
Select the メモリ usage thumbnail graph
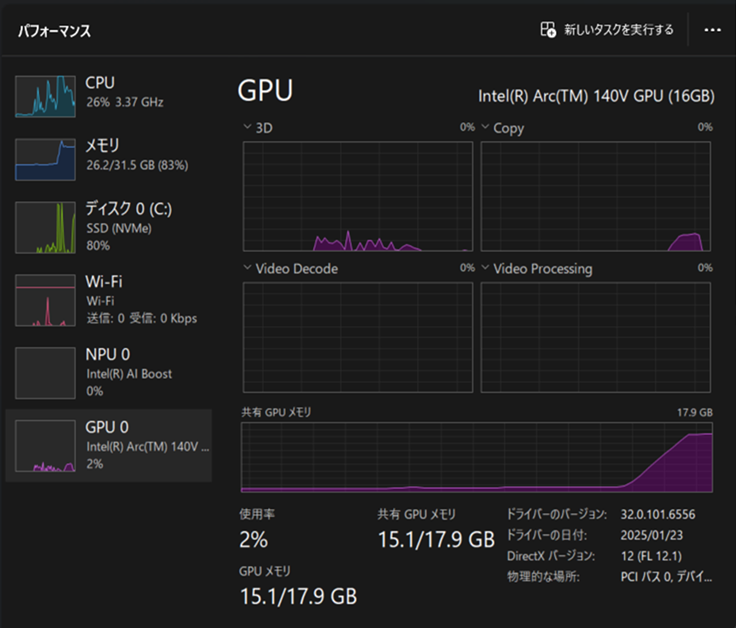[45, 160]
